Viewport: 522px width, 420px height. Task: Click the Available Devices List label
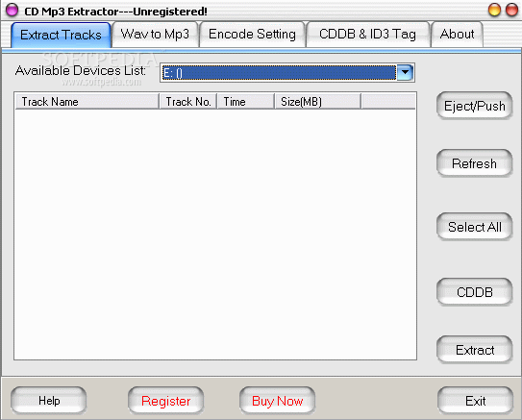tap(81, 70)
